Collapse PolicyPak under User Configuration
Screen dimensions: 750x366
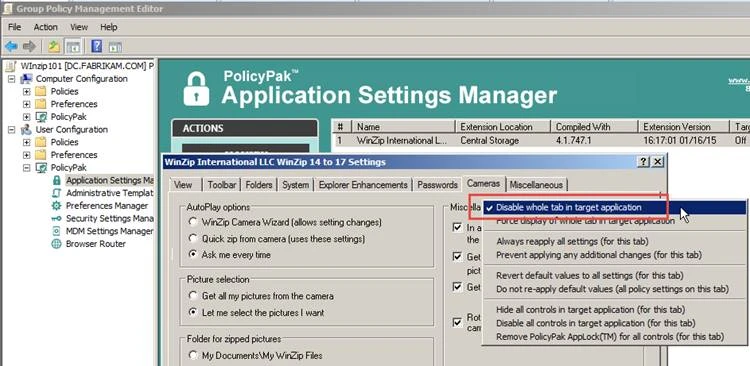[26, 167]
